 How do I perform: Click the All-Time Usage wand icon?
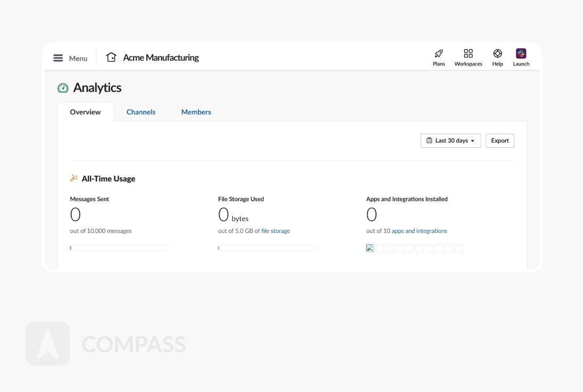[74, 178]
